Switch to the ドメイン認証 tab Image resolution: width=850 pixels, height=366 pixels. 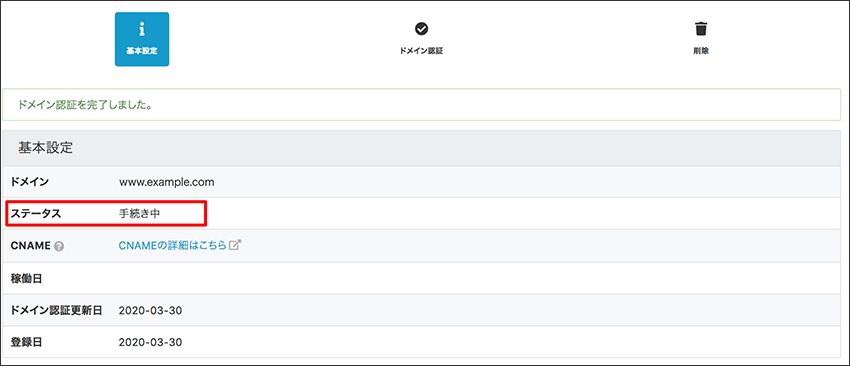coord(421,39)
